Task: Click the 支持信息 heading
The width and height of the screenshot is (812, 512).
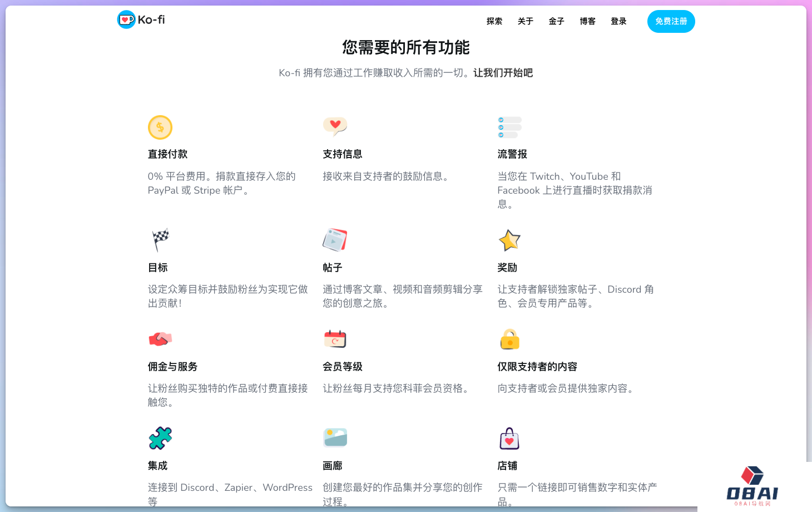Action: (x=343, y=154)
